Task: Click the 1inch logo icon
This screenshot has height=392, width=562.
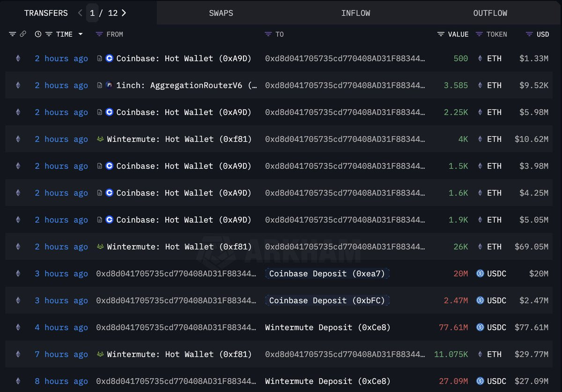Action: [x=110, y=85]
